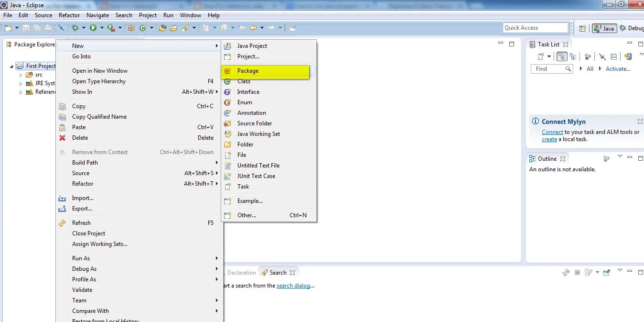Viewport: 644px width, 322px height.
Task: Click Pin the Search View icon
Action: [x=607, y=272]
